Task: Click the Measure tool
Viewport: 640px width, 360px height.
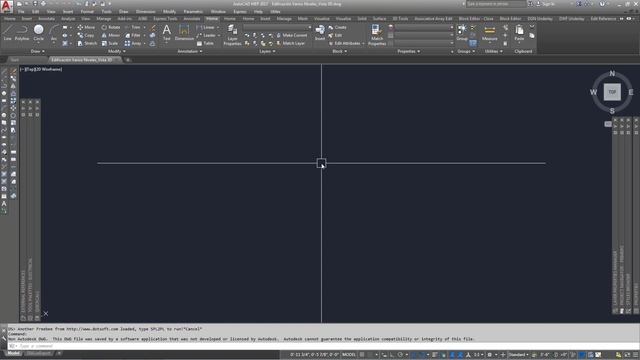Action: click(489, 32)
